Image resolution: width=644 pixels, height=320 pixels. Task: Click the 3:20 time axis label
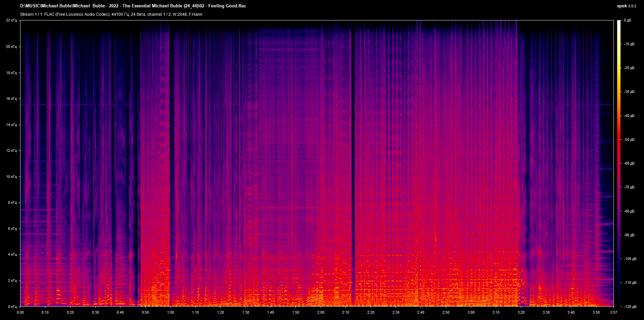point(521,312)
